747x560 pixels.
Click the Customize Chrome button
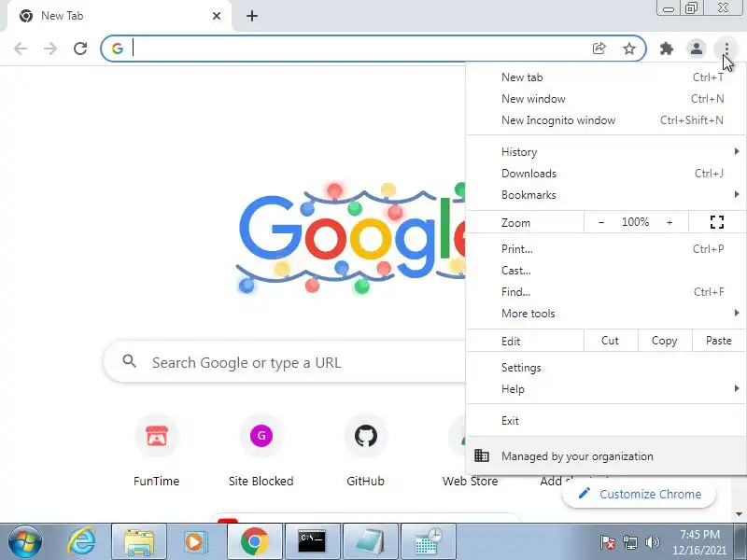(x=639, y=494)
